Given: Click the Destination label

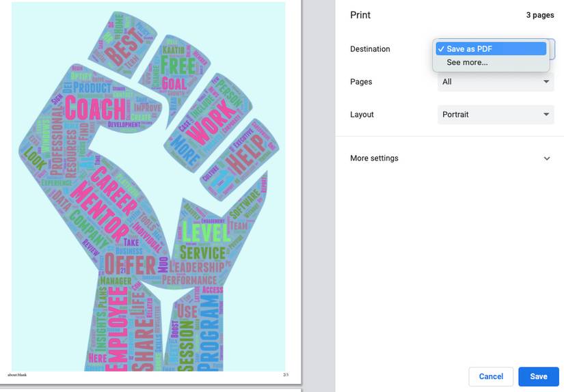Looking at the screenshot, I should point(370,49).
